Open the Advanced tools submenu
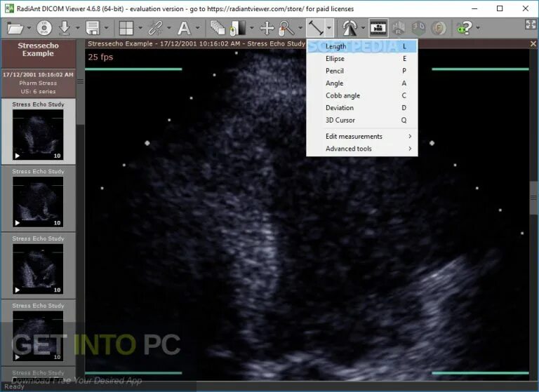 (x=362, y=149)
